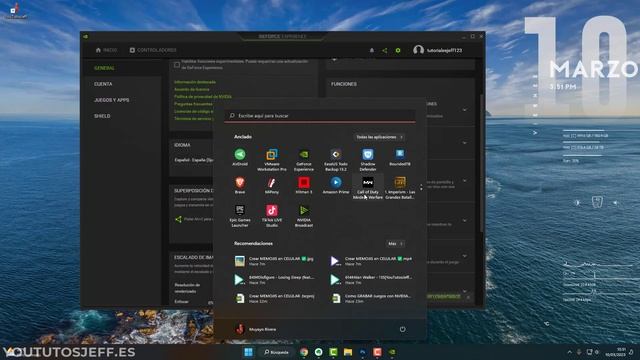The width and height of the screenshot is (640, 360).
Task: Expand the first row under Funciones
Action: tap(464, 110)
